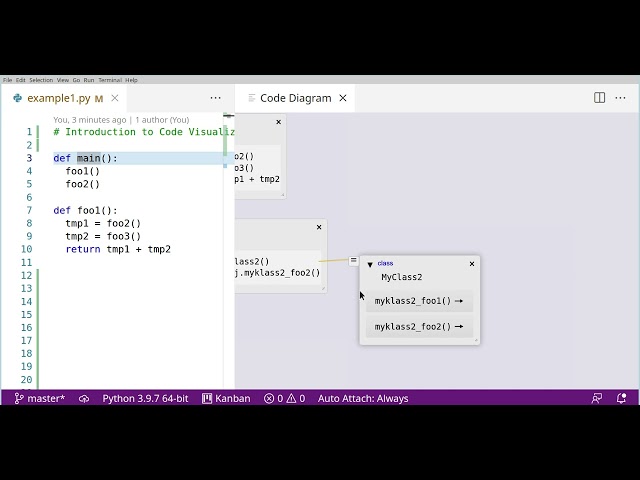Select Python 3.9.7 64-bit interpreter

coord(145,398)
